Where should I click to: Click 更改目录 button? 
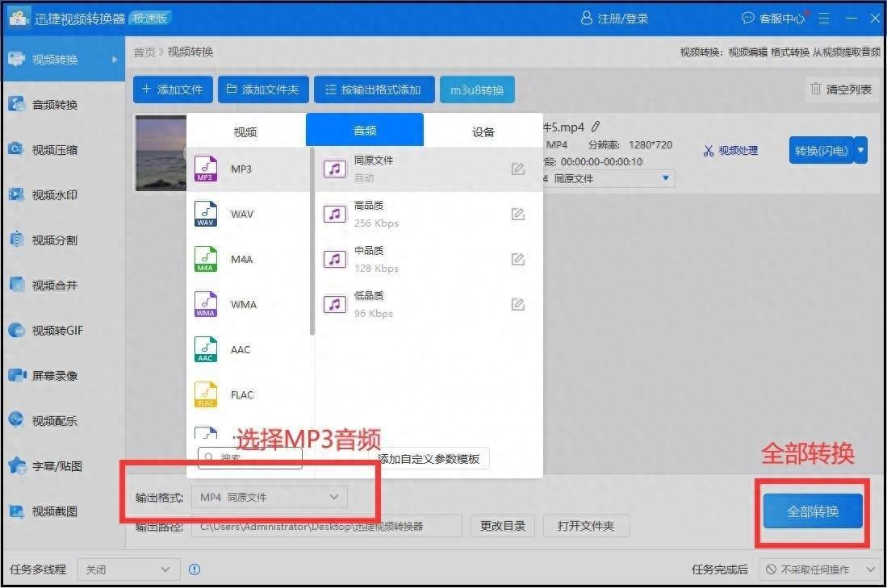tap(503, 527)
